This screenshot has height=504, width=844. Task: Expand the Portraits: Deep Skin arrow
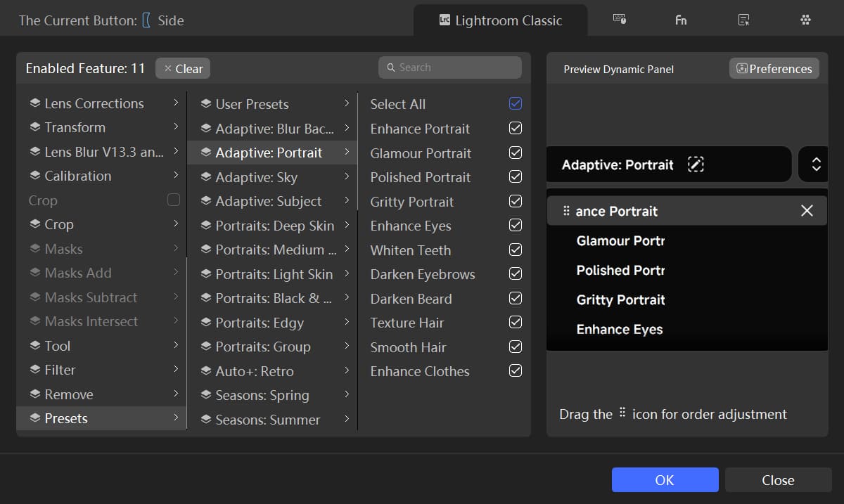coord(347,226)
